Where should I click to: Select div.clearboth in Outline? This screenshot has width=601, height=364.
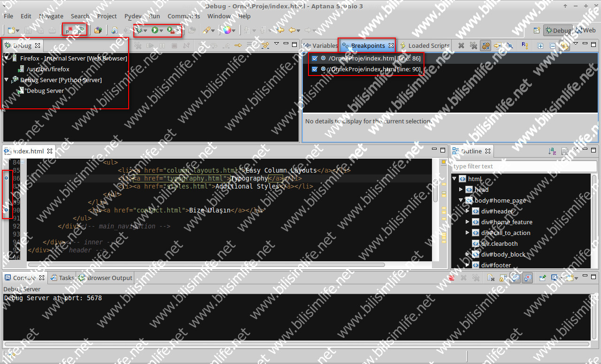499,243
